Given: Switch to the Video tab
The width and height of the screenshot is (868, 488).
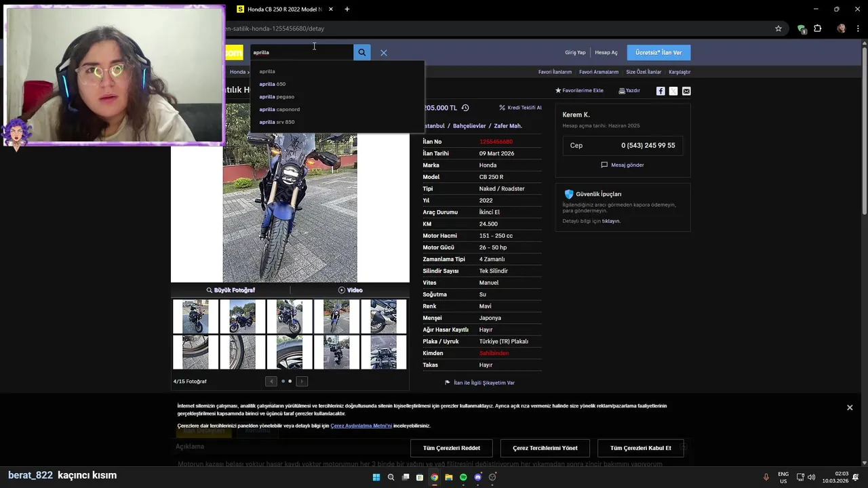Looking at the screenshot, I should pyautogui.click(x=350, y=290).
